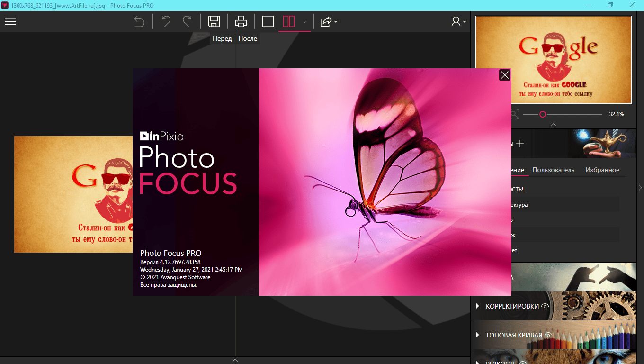Viewport: 644px width, 364px height.
Task: Open the share/export dropdown
Action: click(x=329, y=22)
